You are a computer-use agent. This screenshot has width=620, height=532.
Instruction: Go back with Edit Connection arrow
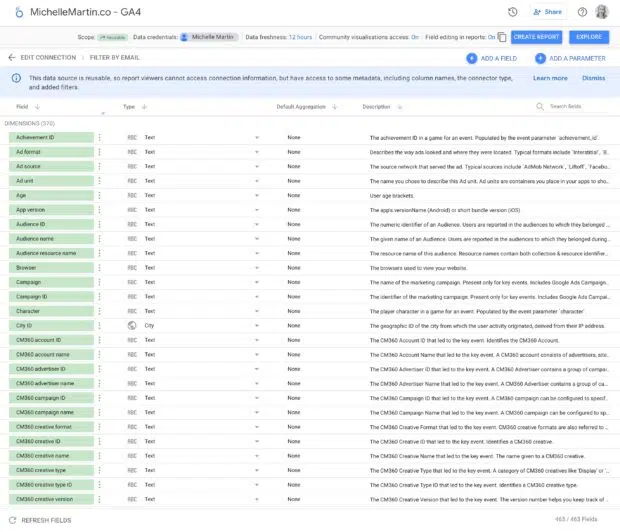[x=12, y=58]
